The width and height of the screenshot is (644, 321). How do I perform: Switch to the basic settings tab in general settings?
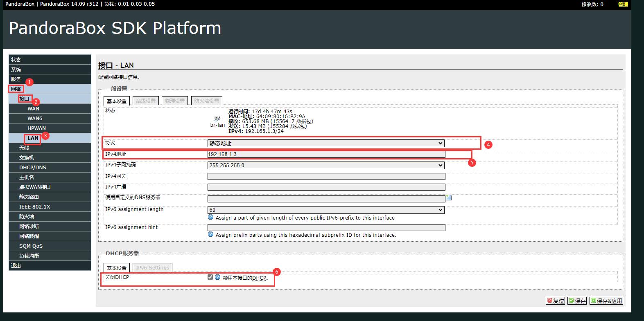(117, 101)
